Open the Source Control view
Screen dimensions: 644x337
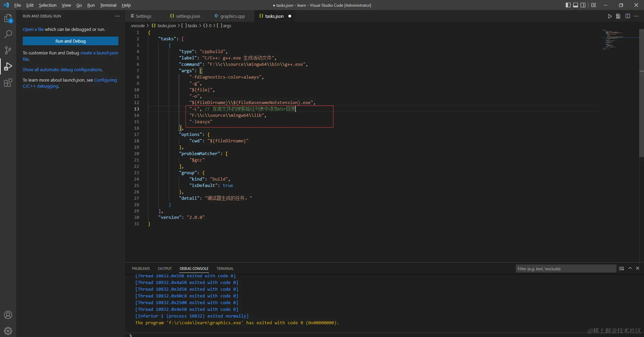click(x=8, y=50)
